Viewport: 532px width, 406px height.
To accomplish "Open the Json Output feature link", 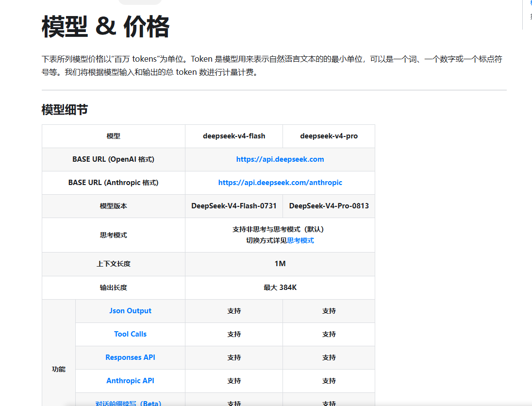I will pos(130,311).
